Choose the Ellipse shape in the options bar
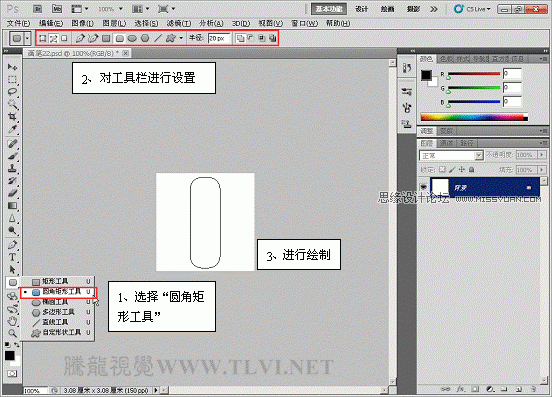This screenshot has width=552, height=397. [x=132, y=38]
